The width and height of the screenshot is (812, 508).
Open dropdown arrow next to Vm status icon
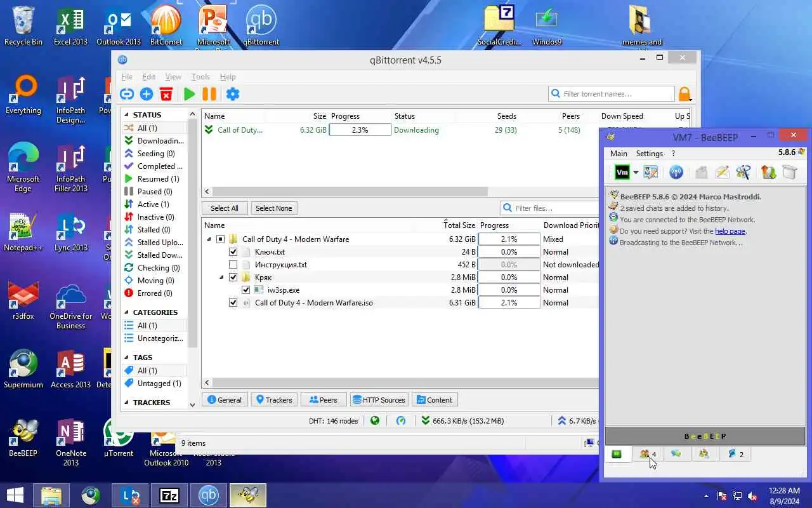point(636,173)
